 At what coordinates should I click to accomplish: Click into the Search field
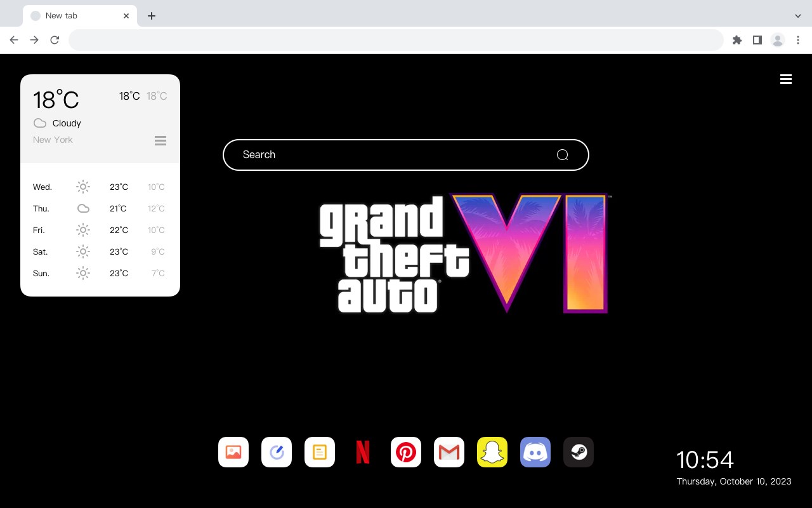[x=406, y=155]
